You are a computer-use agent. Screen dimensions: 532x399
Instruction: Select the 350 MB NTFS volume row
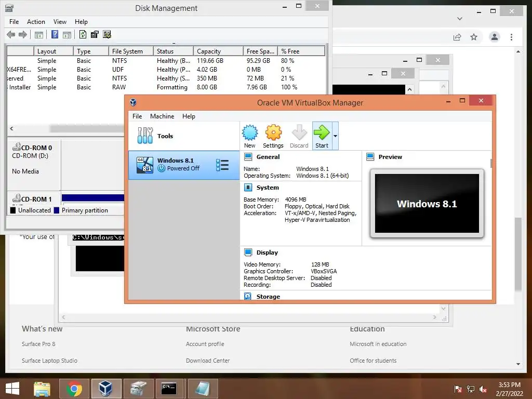pos(166,78)
